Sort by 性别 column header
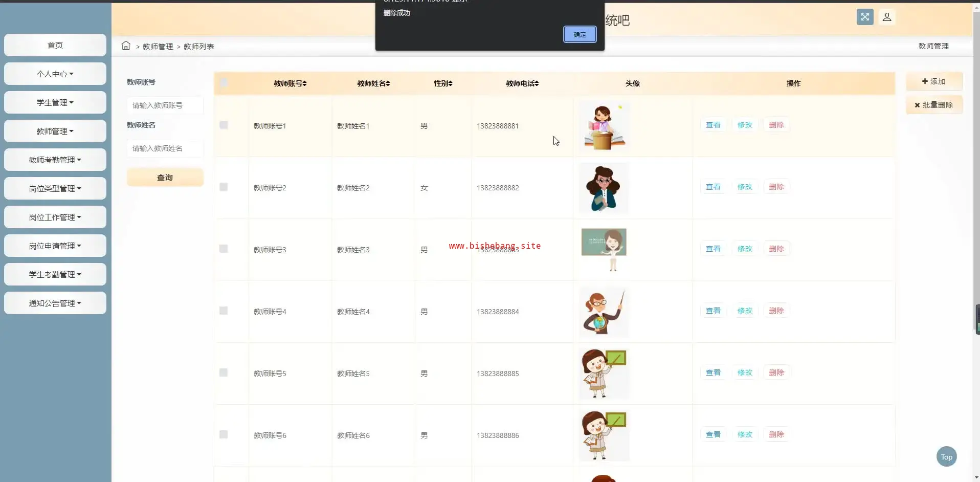 [x=443, y=83]
